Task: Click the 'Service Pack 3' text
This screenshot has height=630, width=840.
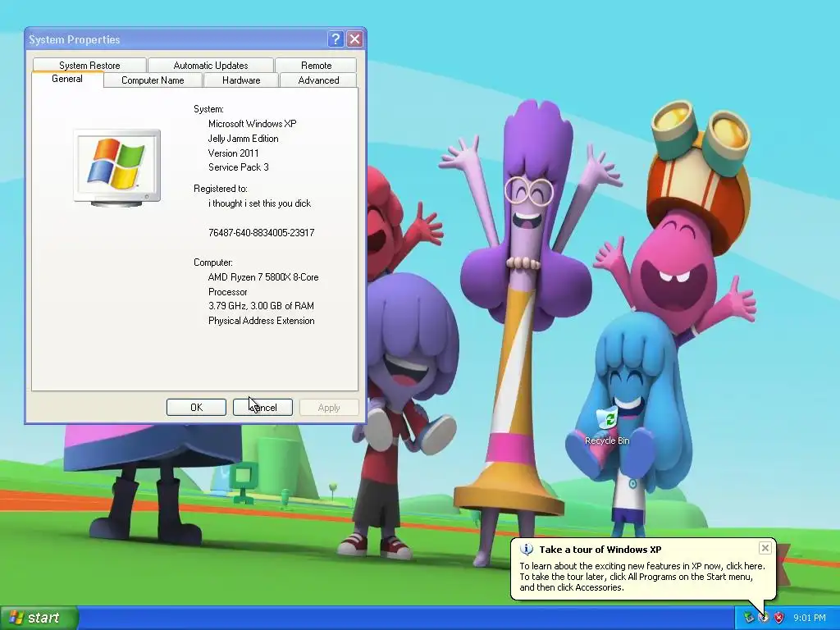Action: [239, 167]
